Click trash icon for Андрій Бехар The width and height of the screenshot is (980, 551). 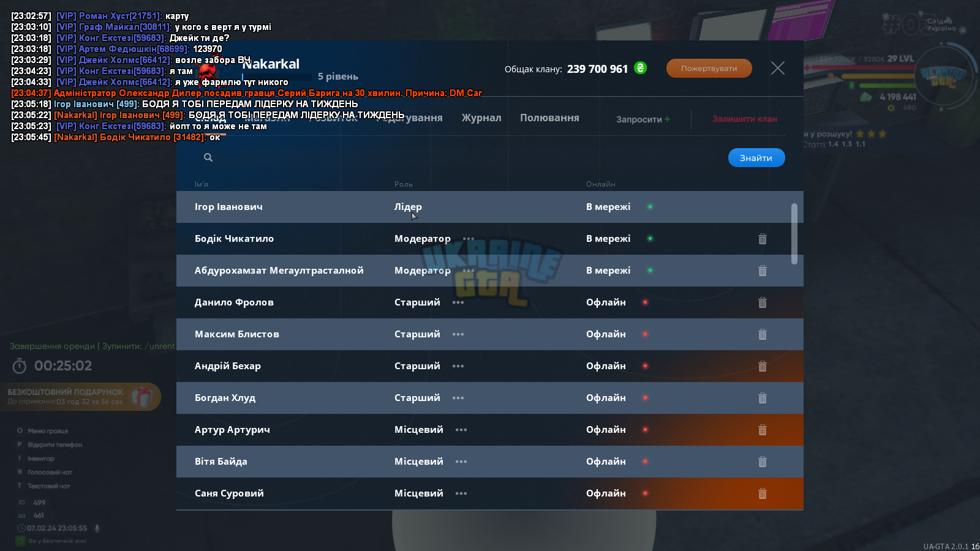pos(763,366)
